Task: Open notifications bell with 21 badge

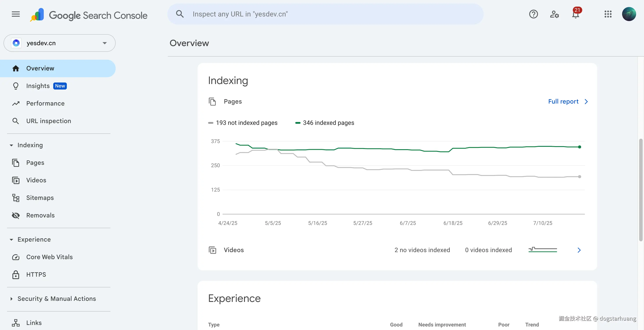Action: 575,14
